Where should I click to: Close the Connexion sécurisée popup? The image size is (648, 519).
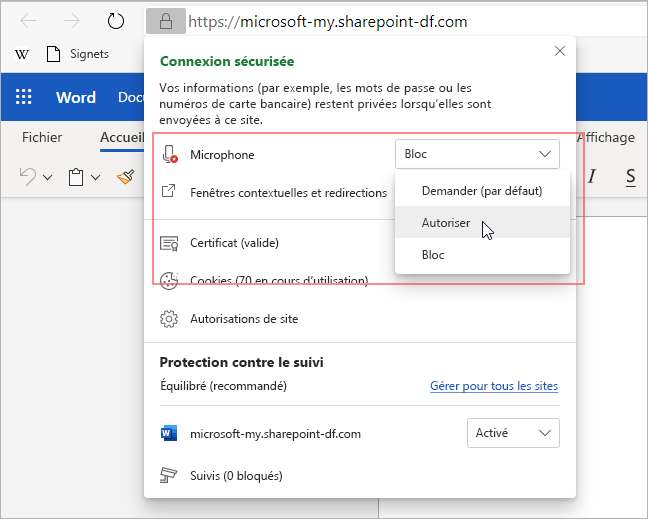pyautogui.click(x=560, y=51)
